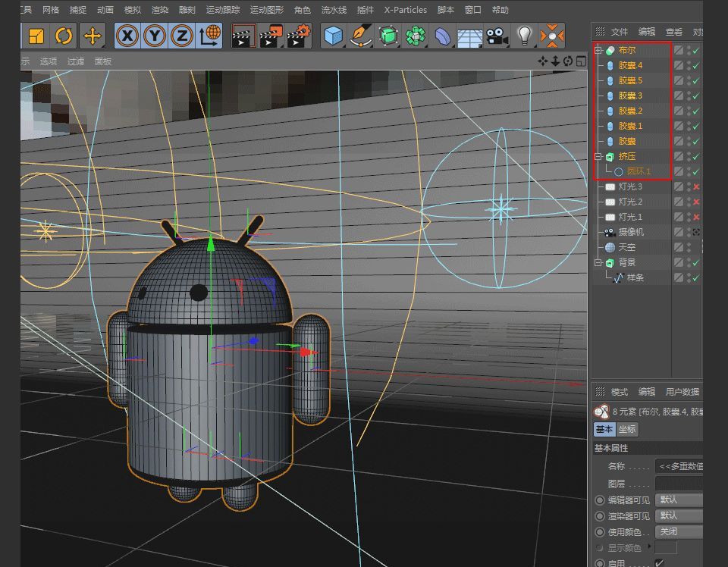This screenshot has width=728, height=567.
Task: Open the 渲染器可见 dropdown
Action: click(x=679, y=515)
